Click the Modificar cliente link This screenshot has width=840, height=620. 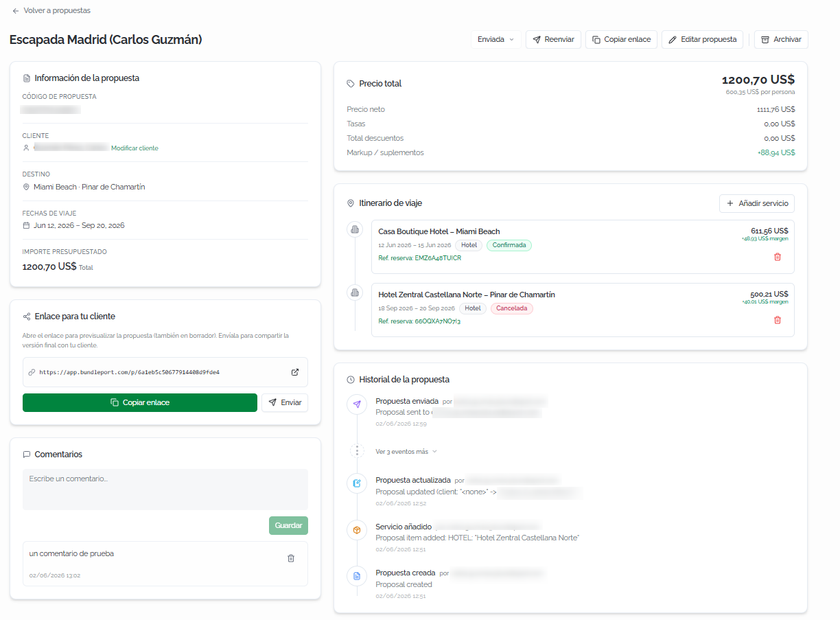135,148
